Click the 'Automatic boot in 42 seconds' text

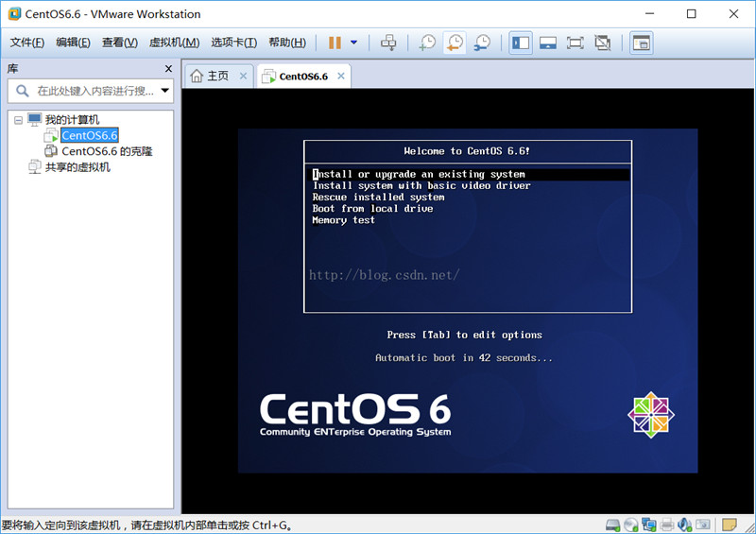(x=464, y=358)
